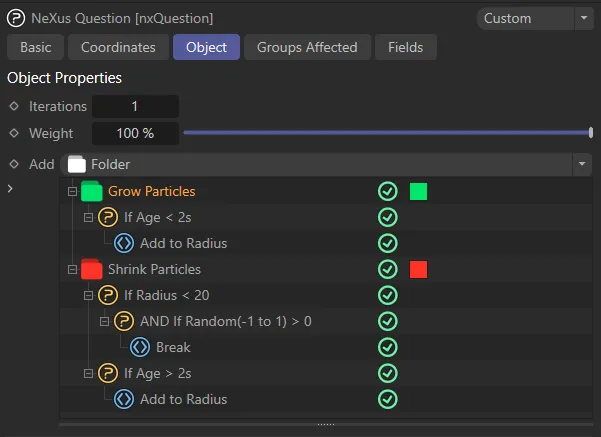Select the Basic tab
601x437 pixels.
click(x=36, y=47)
